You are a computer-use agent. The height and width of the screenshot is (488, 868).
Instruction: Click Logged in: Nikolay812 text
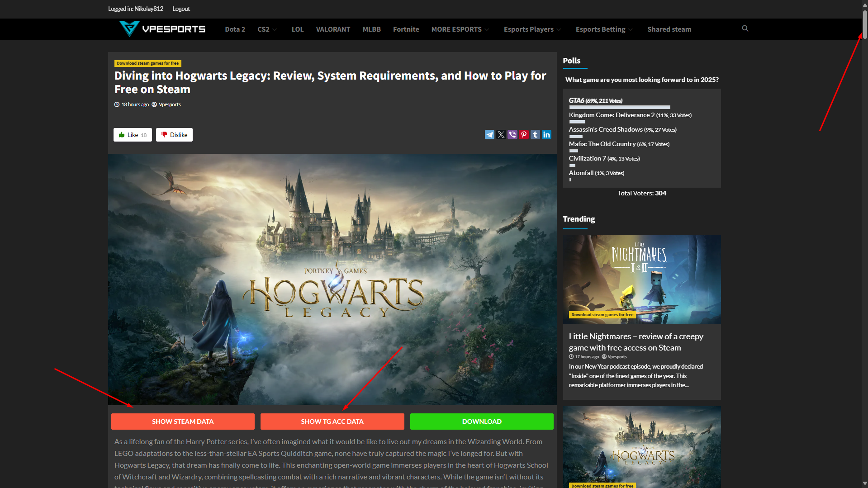point(136,9)
